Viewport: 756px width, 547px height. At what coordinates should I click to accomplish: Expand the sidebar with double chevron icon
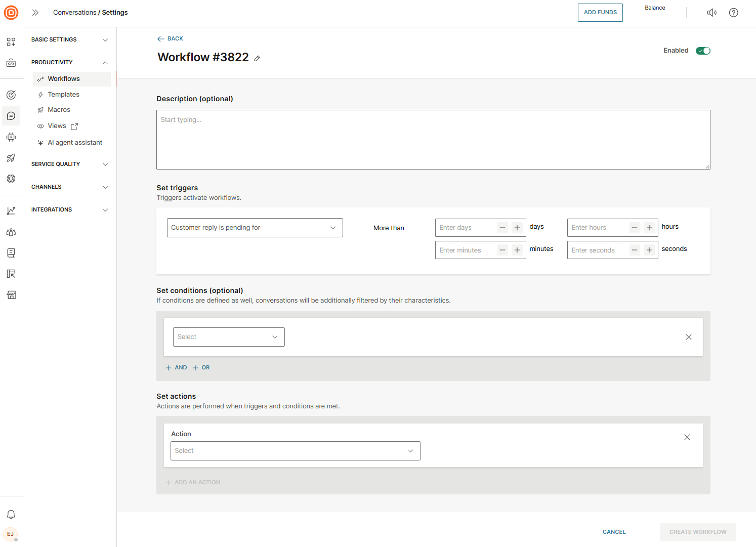(x=35, y=13)
